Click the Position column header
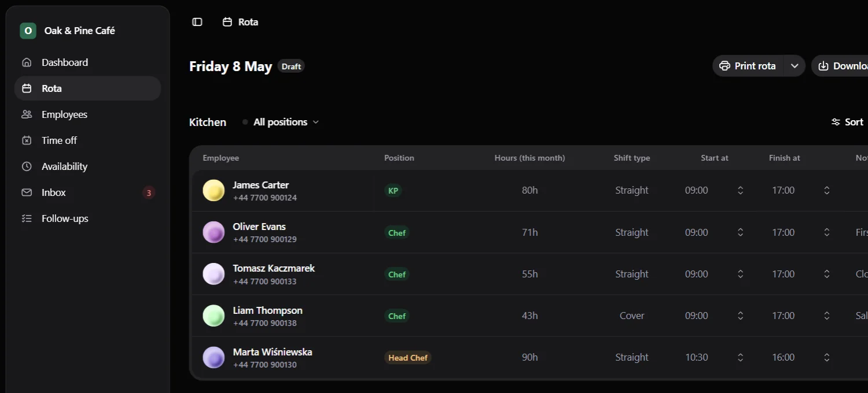 click(x=399, y=158)
